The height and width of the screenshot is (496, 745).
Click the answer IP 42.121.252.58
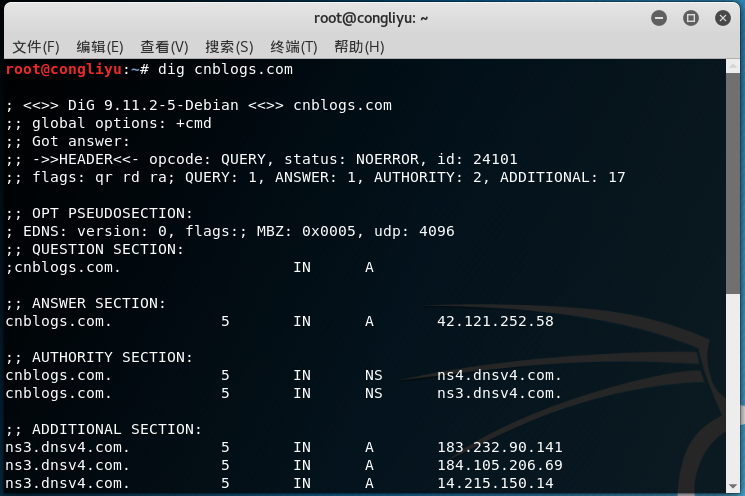point(495,322)
